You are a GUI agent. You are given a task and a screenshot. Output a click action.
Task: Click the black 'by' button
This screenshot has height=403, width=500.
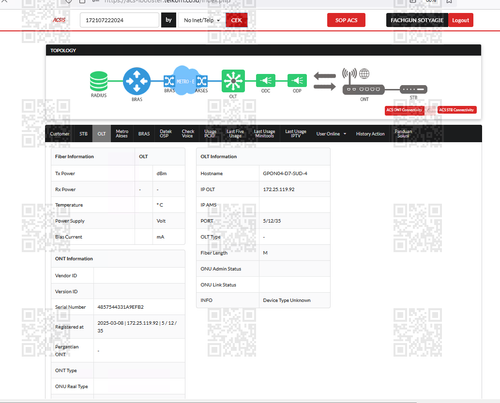169,20
